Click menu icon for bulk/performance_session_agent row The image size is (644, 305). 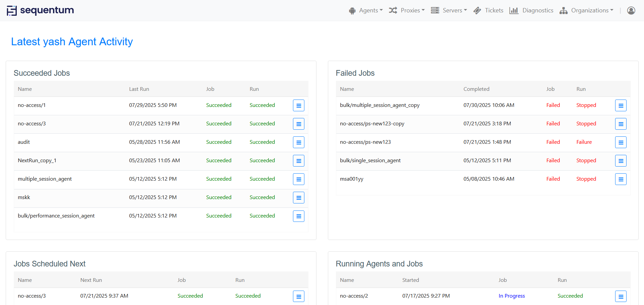(298, 216)
